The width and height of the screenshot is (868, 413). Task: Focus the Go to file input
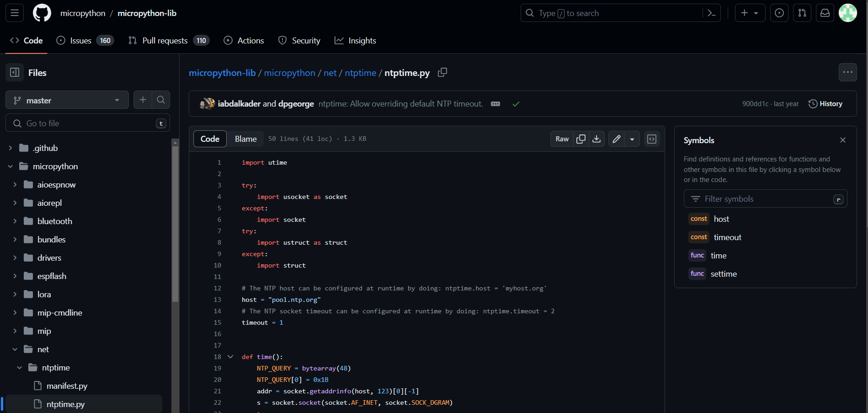88,123
